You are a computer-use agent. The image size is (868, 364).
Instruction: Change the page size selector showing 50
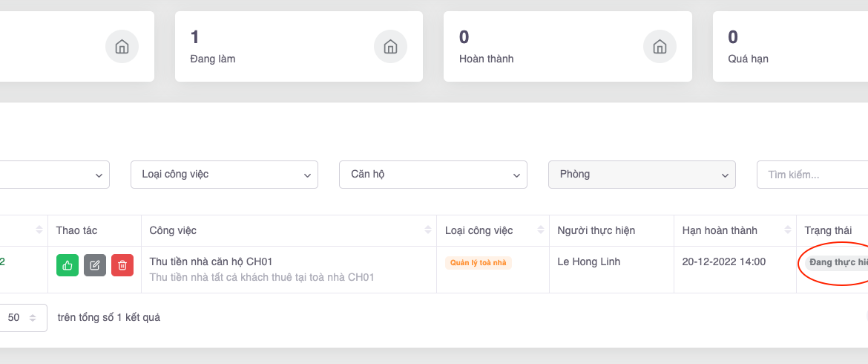pos(22,317)
